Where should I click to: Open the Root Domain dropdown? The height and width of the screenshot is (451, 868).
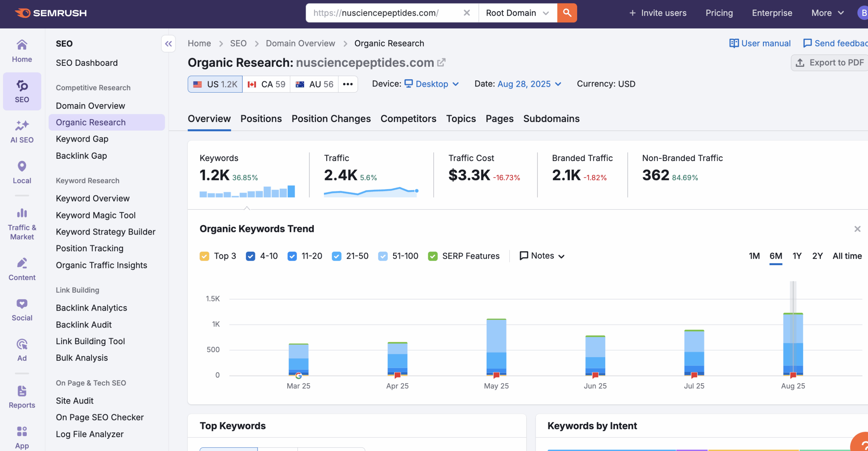coord(518,13)
